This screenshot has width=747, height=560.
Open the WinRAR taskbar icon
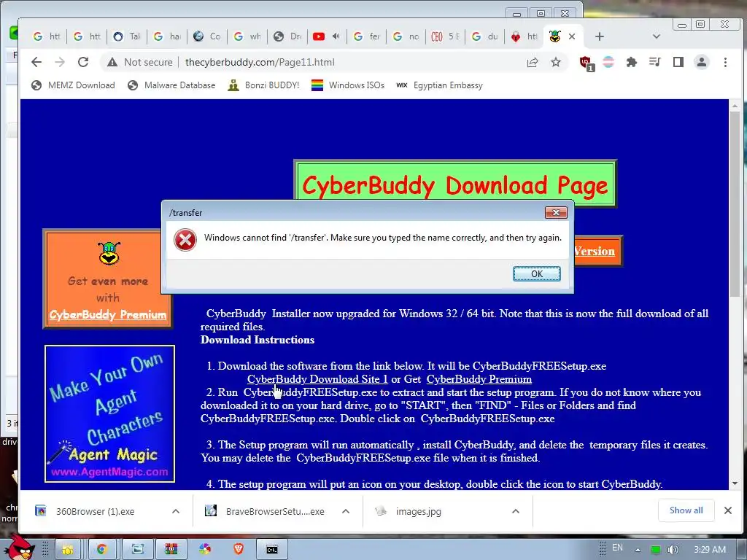pos(171,550)
